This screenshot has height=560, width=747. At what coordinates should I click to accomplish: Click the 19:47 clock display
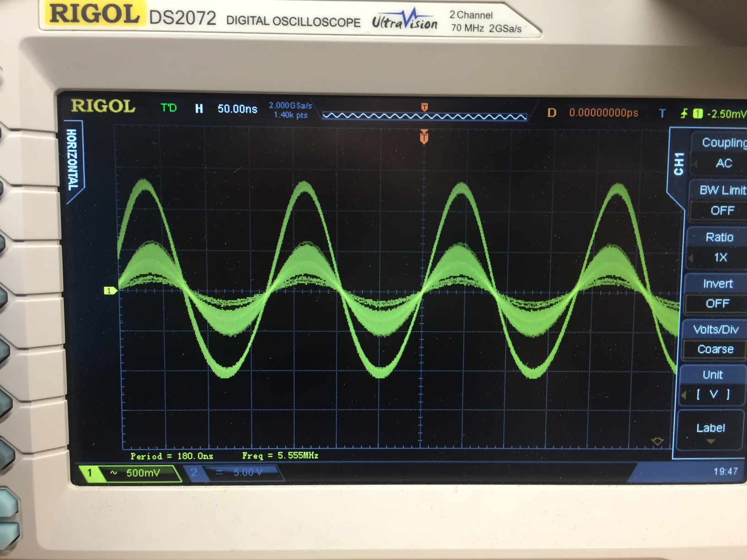click(x=725, y=471)
